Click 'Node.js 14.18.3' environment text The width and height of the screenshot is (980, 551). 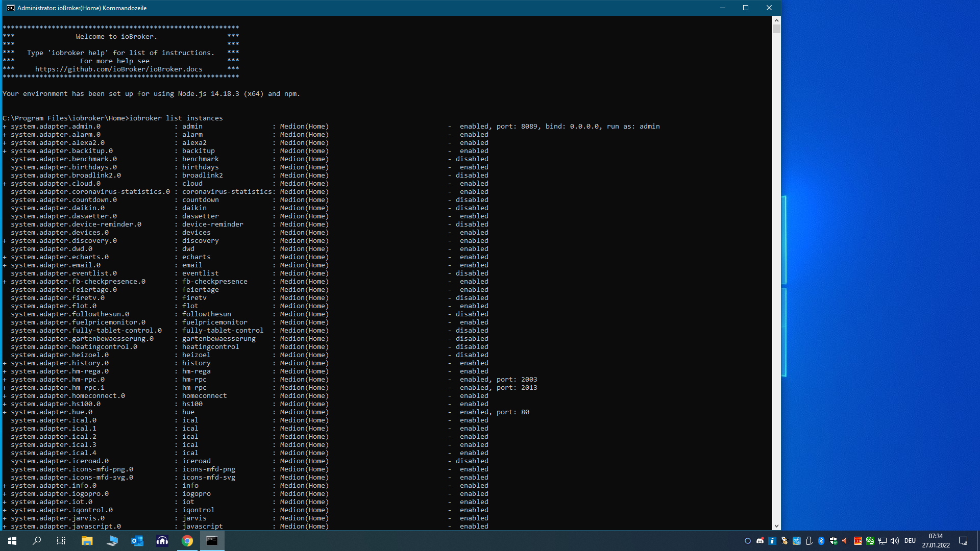point(209,94)
